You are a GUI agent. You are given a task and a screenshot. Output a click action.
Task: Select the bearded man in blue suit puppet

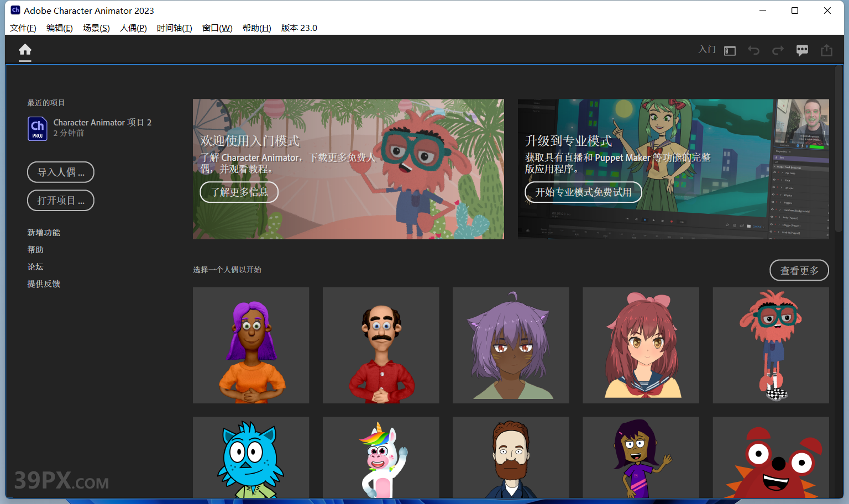[511, 458]
